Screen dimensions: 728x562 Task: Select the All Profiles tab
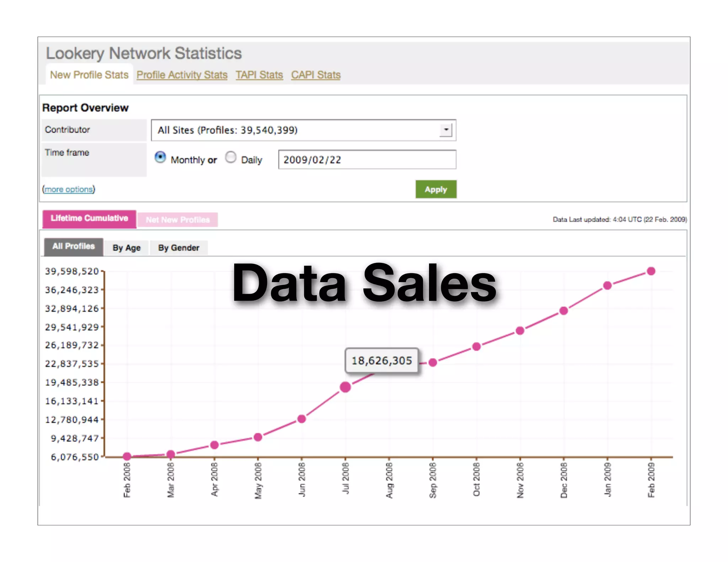(x=74, y=246)
